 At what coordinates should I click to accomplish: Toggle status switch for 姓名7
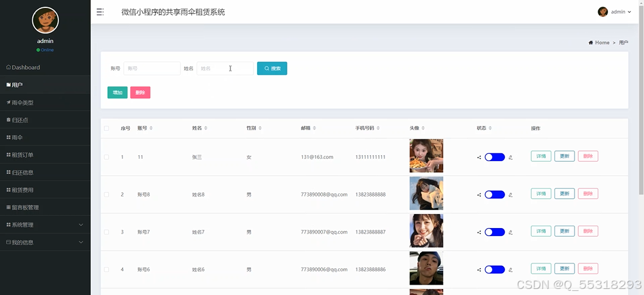[x=495, y=232]
